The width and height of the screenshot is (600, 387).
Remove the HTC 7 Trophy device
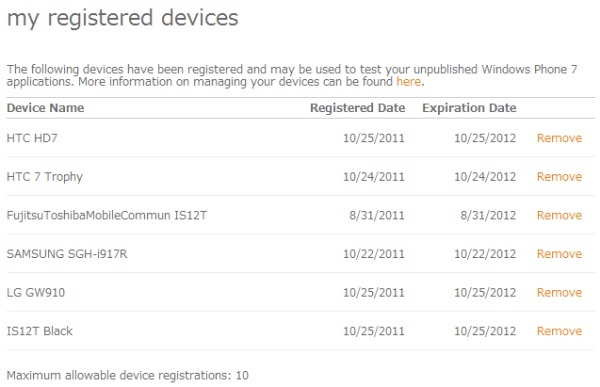[559, 176]
